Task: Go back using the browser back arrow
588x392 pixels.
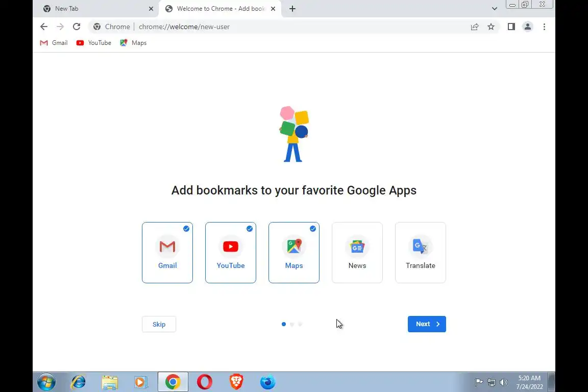Action: pyautogui.click(x=44, y=27)
